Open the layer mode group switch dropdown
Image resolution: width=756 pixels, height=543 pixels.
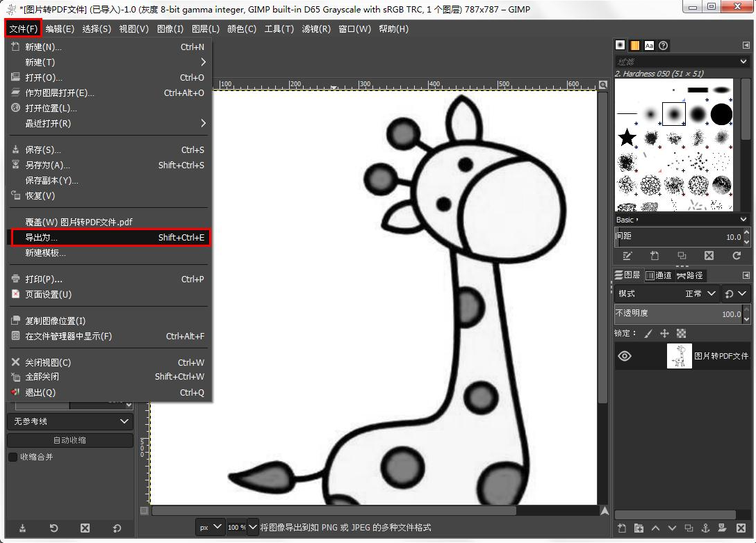(x=736, y=293)
